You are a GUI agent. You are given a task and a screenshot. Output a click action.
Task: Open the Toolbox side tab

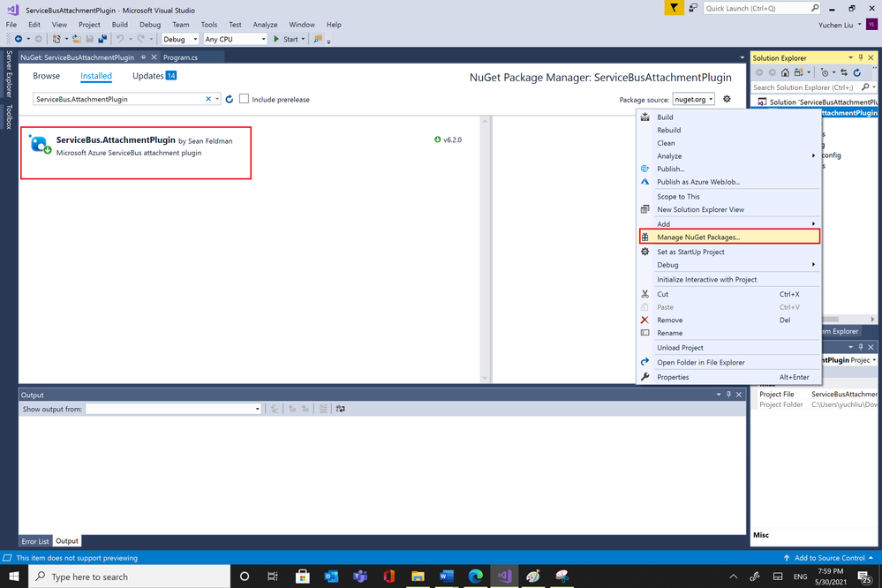pos(9,117)
